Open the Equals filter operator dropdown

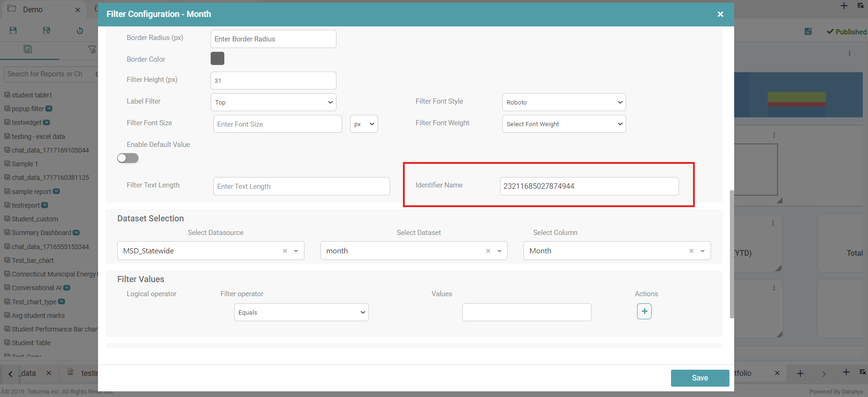pos(301,312)
